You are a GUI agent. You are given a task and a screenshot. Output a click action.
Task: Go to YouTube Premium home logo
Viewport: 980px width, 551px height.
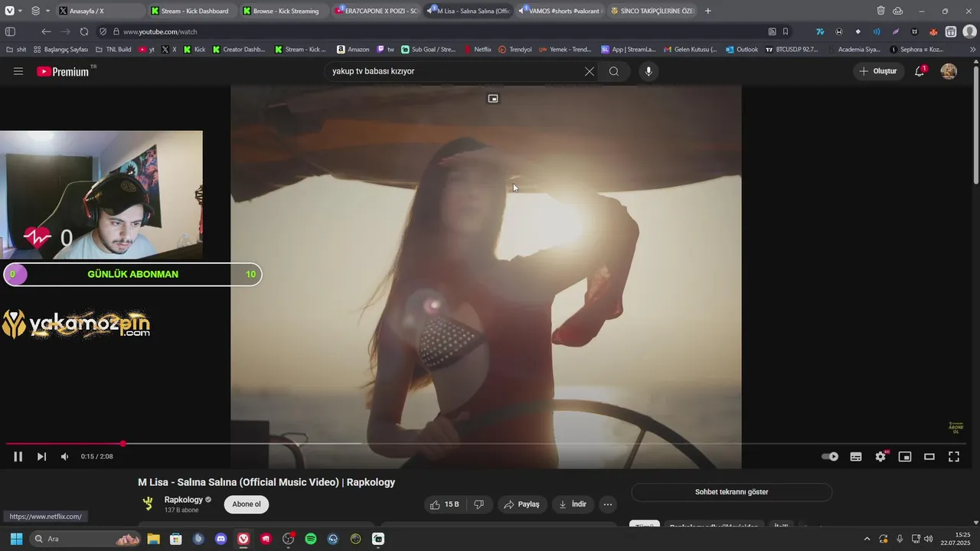tap(63, 71)
